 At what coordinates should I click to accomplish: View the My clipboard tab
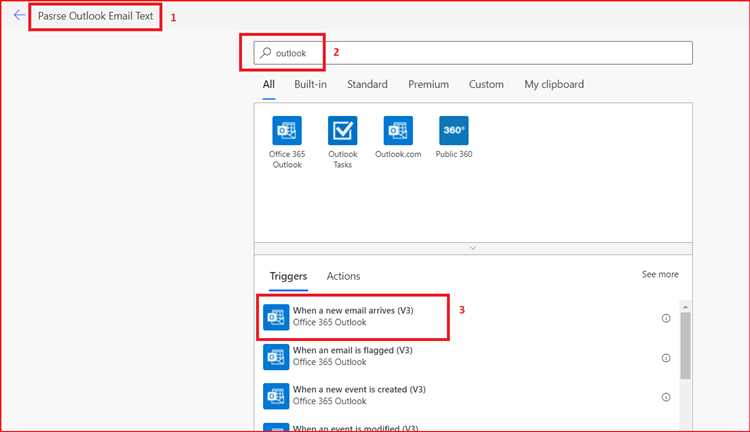[x=554, y=84]
